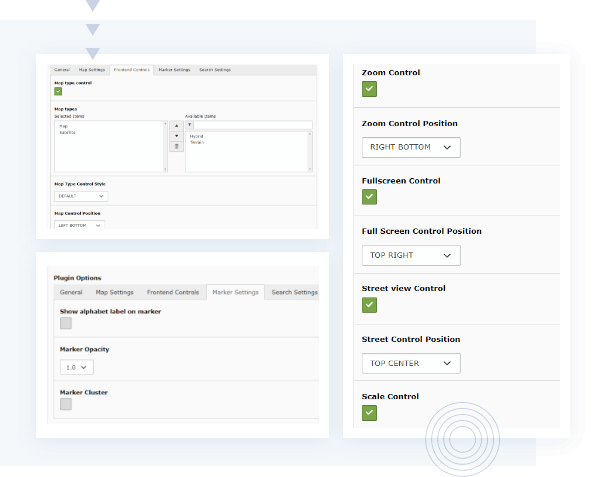The height and width of the screenshot is (477, 600).
Task: Click the filter icon above available items
Action: click(x=190, y=125)
